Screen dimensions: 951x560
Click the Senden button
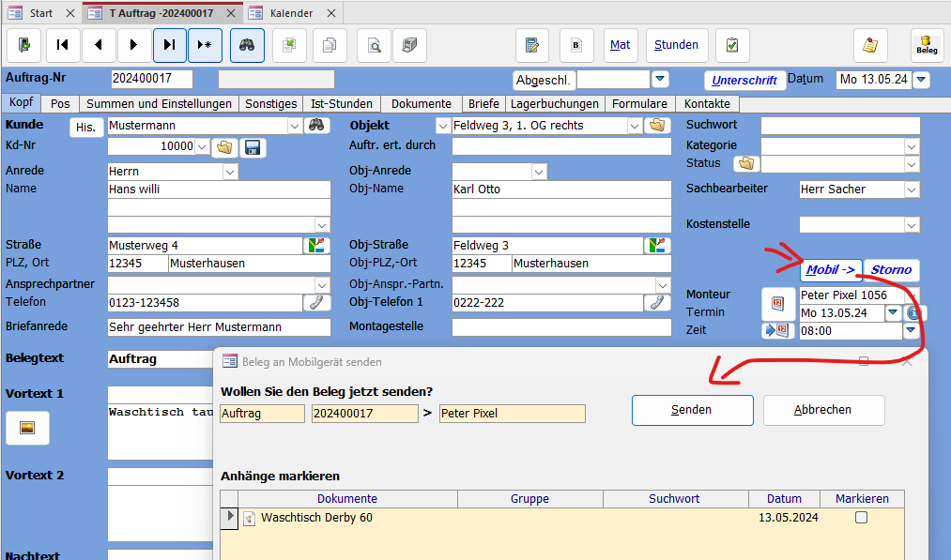tap(692, 410)
